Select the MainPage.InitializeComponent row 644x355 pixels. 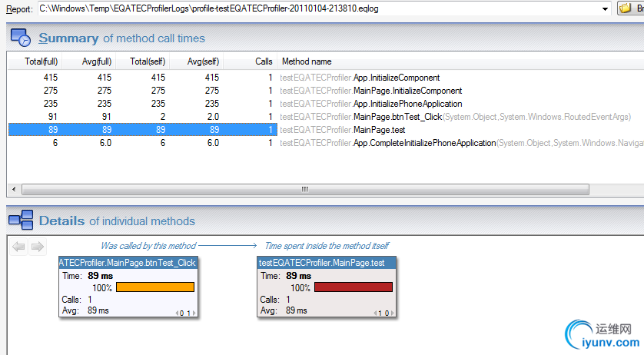(326, 91)
